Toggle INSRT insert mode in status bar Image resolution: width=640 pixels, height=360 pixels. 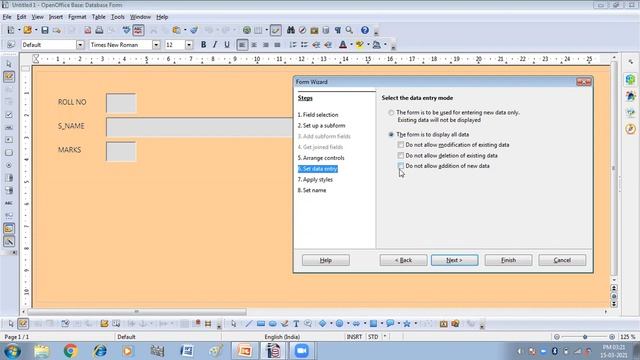coord(354,337)
